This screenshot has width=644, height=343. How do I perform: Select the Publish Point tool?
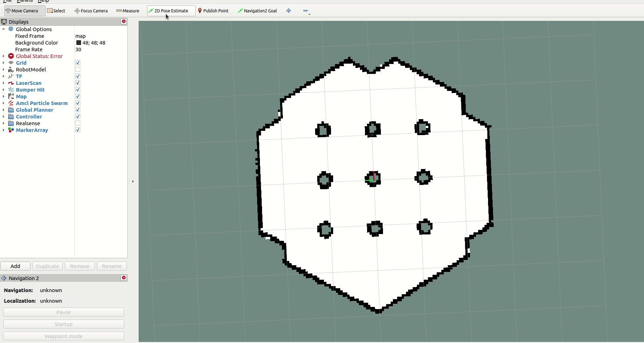coord(214,11)
